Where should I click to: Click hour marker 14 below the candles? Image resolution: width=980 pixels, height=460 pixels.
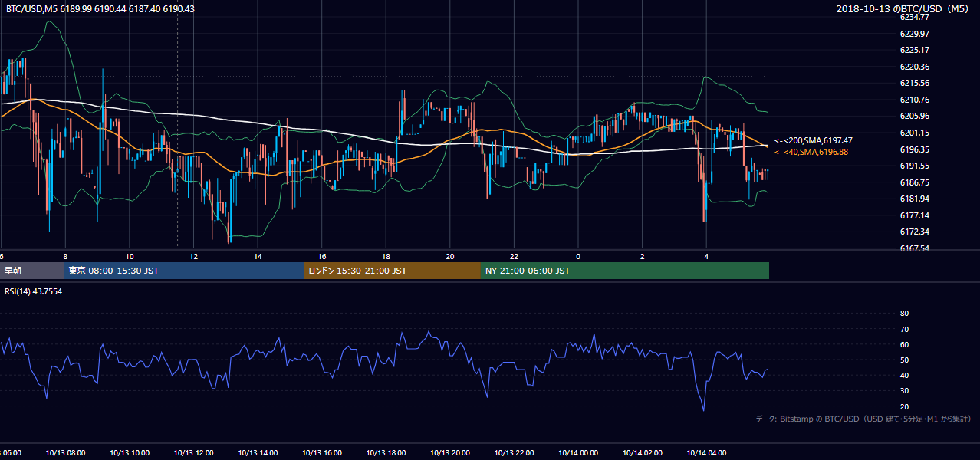258,256
